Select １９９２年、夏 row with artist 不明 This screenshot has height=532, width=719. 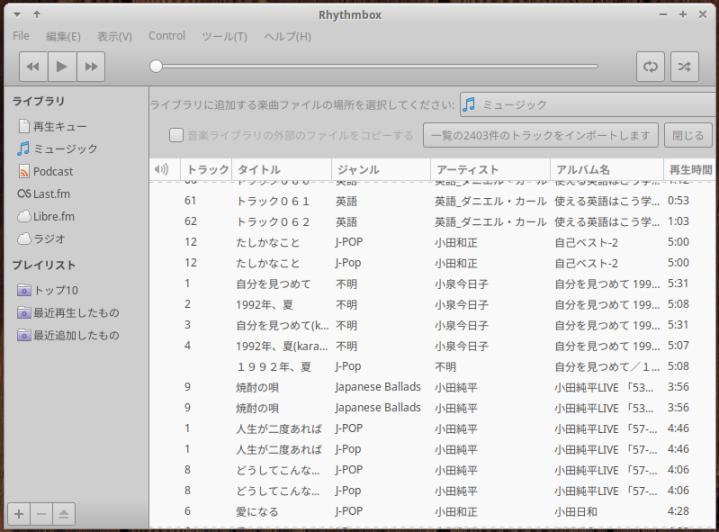432,366
